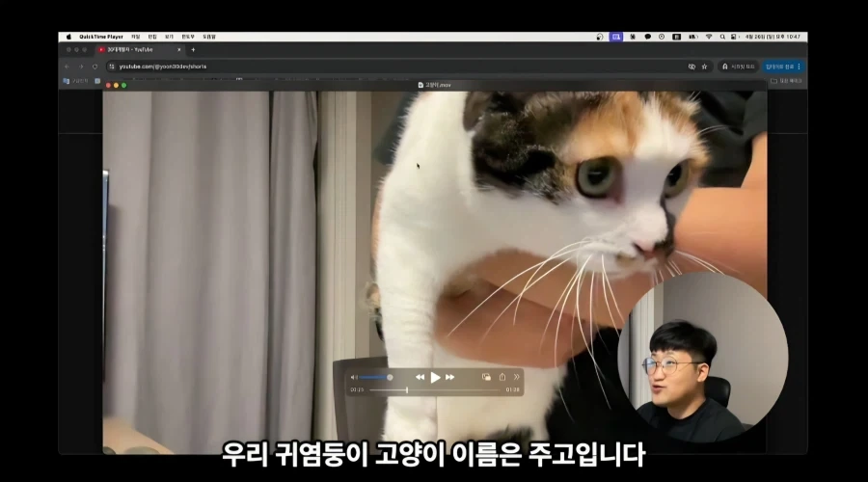Mute audio using the speaker icon
Viewport: 868px width, 482px height.
tap(354, 378)
